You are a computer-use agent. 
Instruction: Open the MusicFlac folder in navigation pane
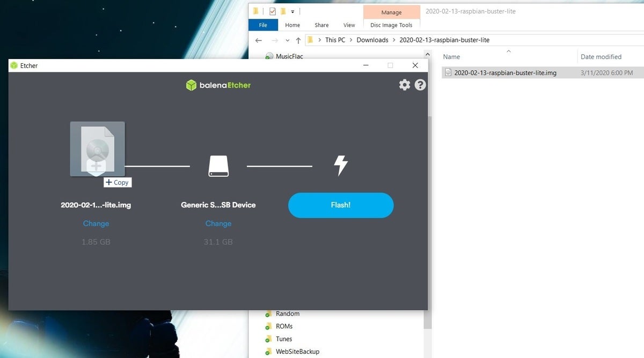click(x=289, y=56)
